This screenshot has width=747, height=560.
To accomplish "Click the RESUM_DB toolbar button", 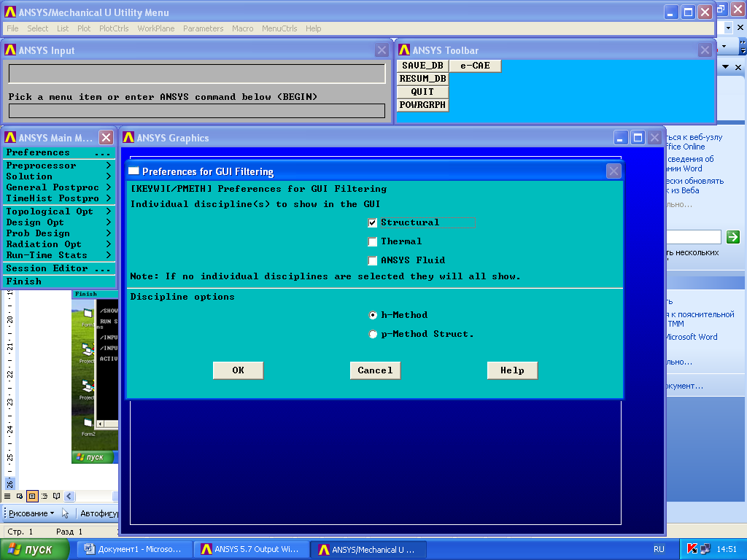I will point(422,79).
